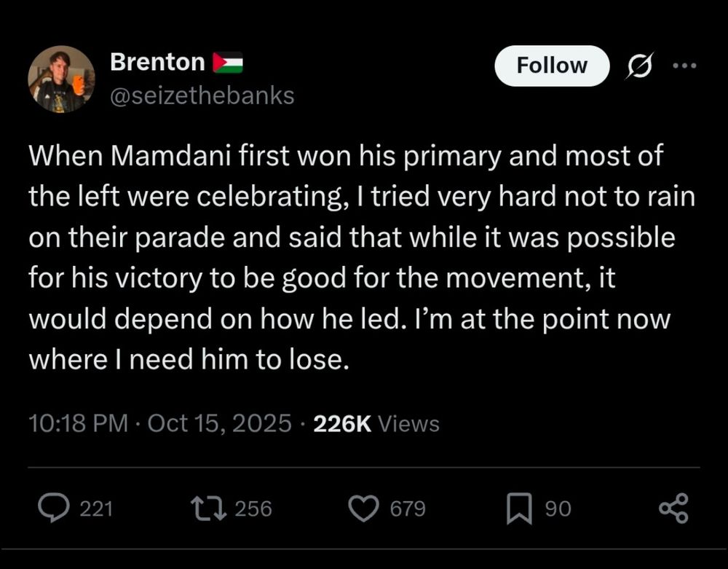The height and width of the screenshot is (569, 728).
Task: Click the display name Brenton
Action: 157,63
